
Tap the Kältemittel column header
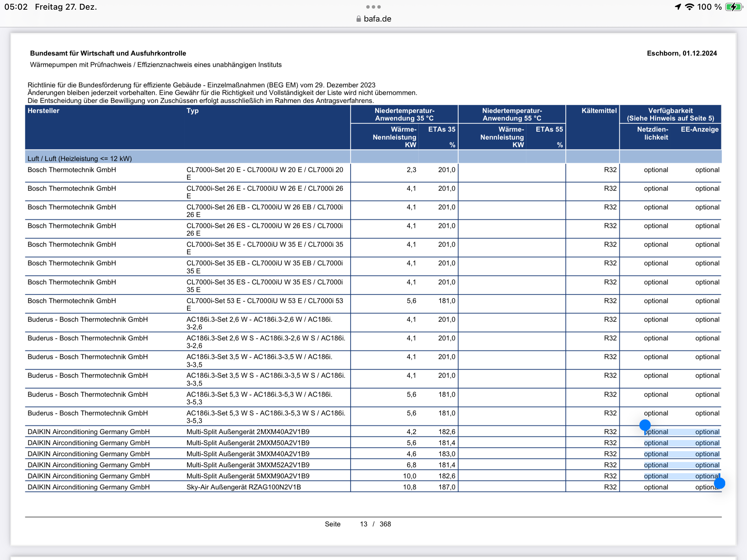599,111
